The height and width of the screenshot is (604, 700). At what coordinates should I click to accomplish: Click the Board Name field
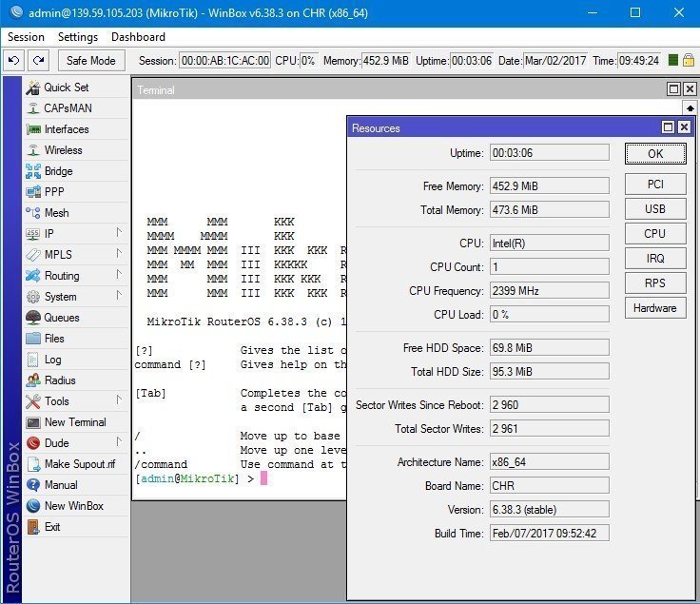550,486
